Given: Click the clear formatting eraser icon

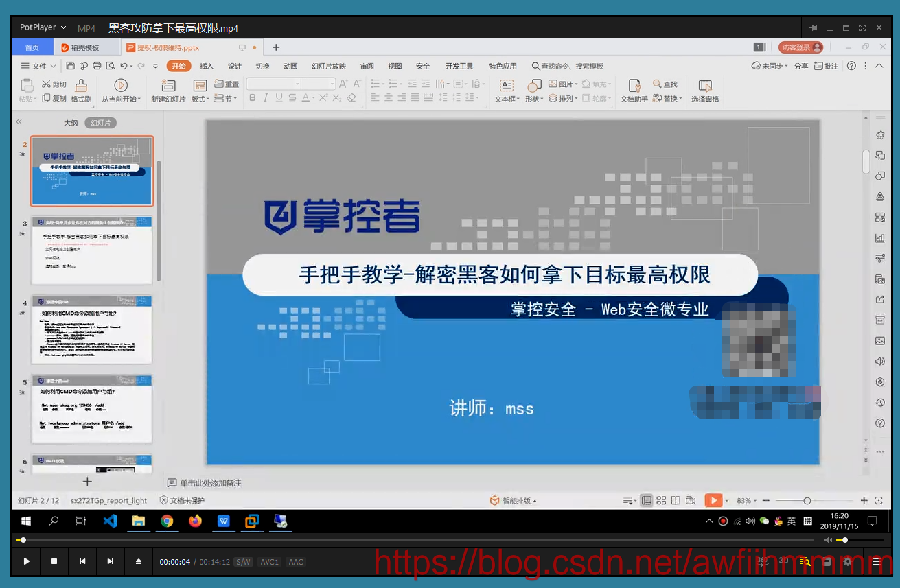Looking at the screenshot, I should click(351, 98).
